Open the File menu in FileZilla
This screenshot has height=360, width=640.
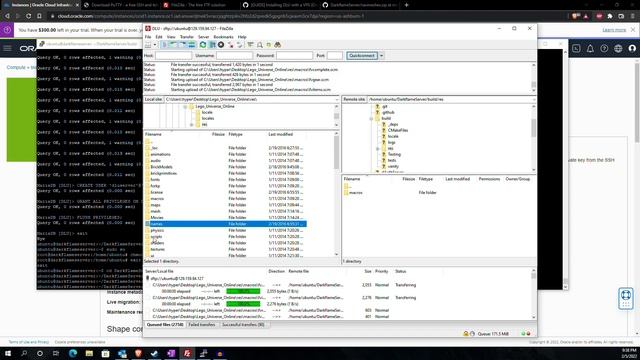coord(148,37)
